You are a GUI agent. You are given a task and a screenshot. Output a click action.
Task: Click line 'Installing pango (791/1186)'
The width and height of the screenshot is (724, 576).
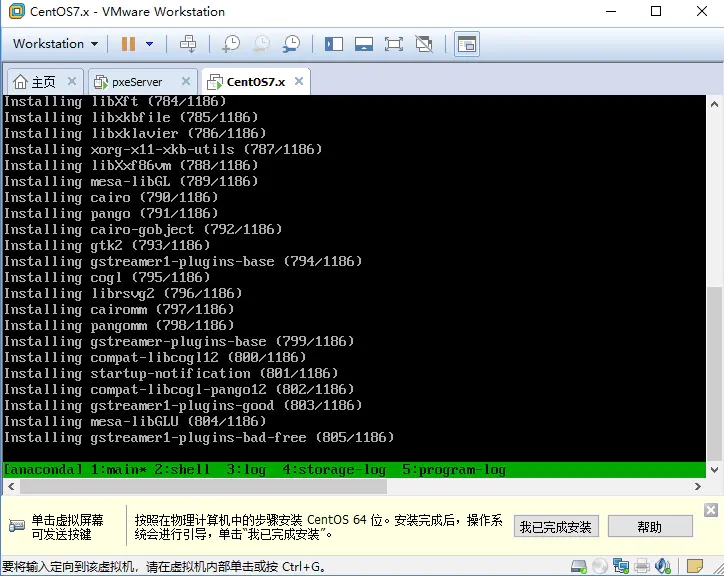(x=111, y=214)
